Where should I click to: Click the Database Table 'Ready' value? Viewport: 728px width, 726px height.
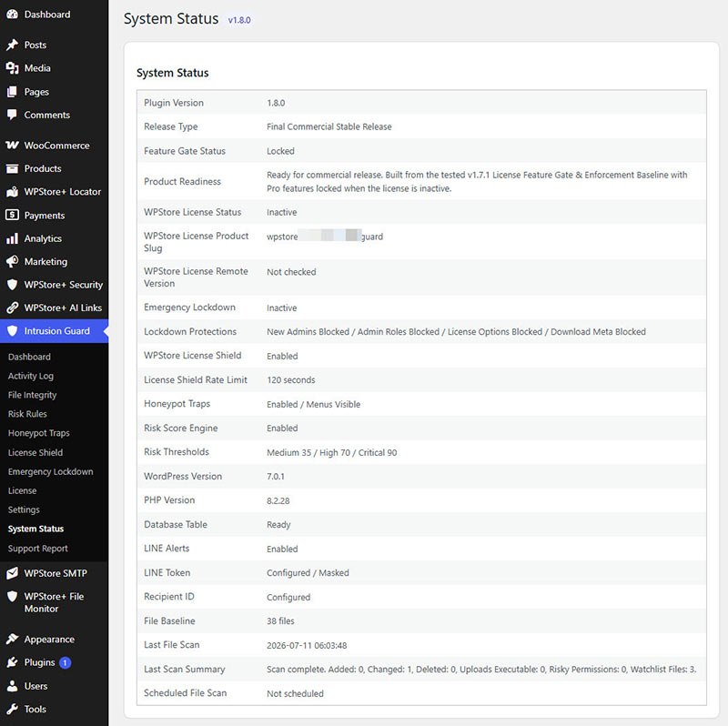pyautogui.click(x=278, y=525)
